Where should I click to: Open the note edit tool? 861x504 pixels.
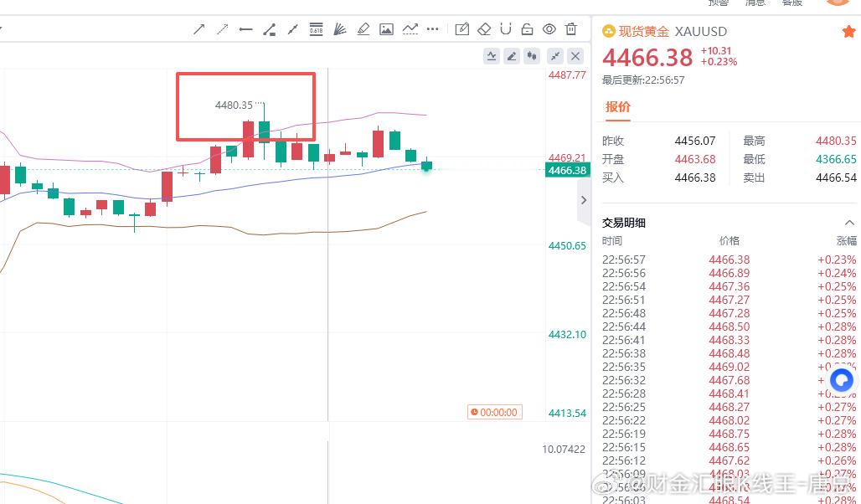(x=462, y=29)
